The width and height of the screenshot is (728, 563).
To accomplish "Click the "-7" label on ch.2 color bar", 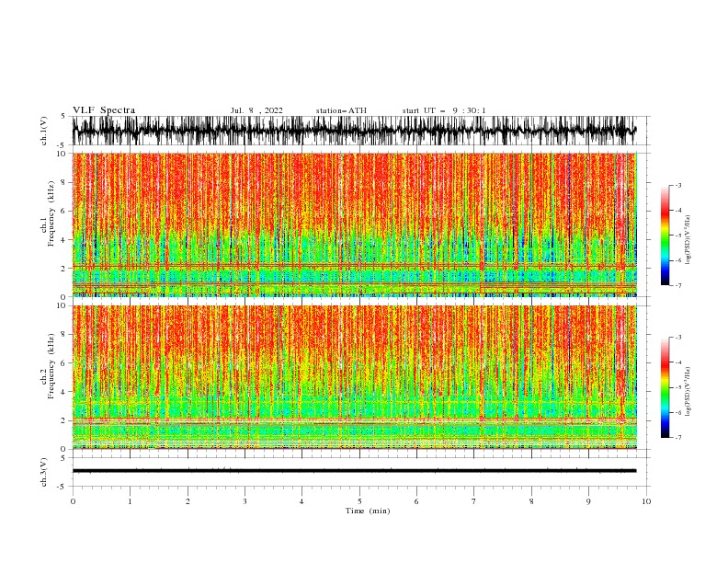I will click(x=678, y=438).
